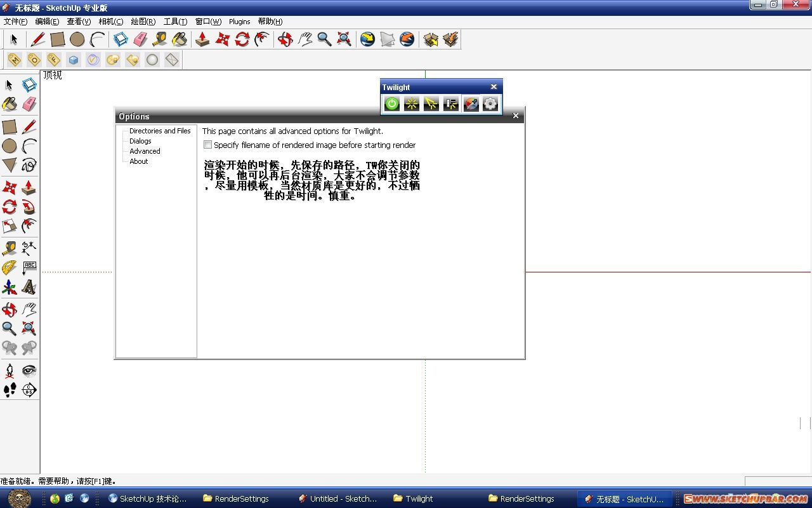This screenshot has width=812, height=508.
Task: Open Twilight options gear icon
Action: 490,104
